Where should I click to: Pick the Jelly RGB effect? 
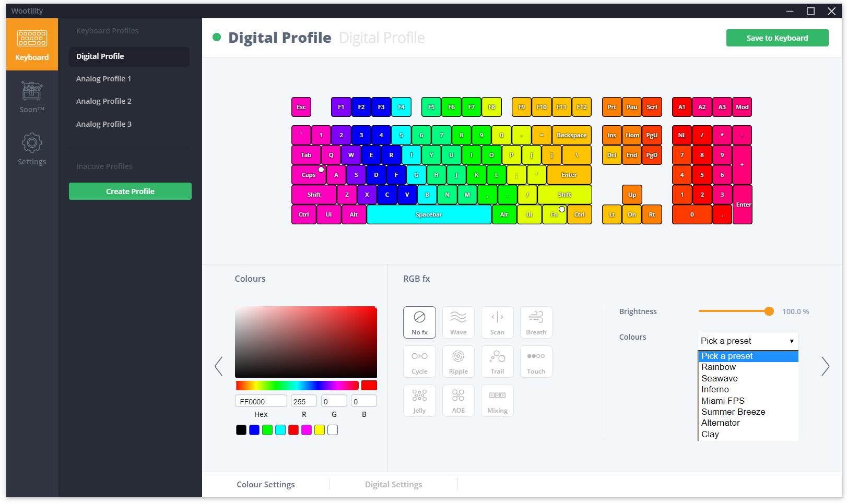tap(419, 400)
